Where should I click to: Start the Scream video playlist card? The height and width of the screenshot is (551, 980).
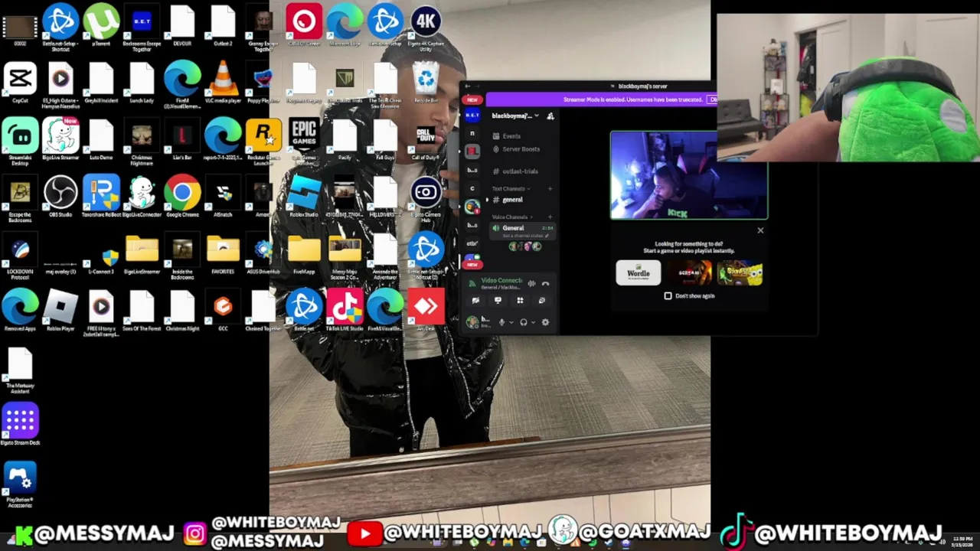tap(689, 272)
